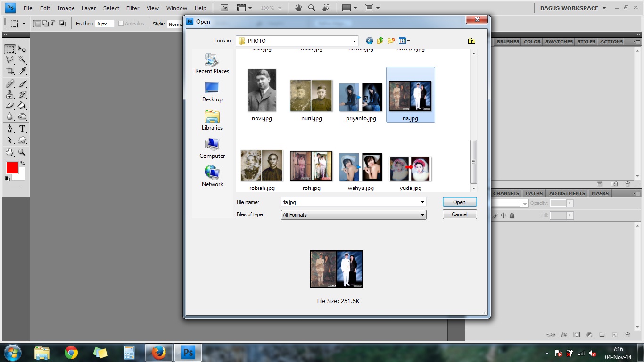This screenshot has width=644, height=362.
Task: Select the Hand tool in toolbox
Action: point(10,153)
